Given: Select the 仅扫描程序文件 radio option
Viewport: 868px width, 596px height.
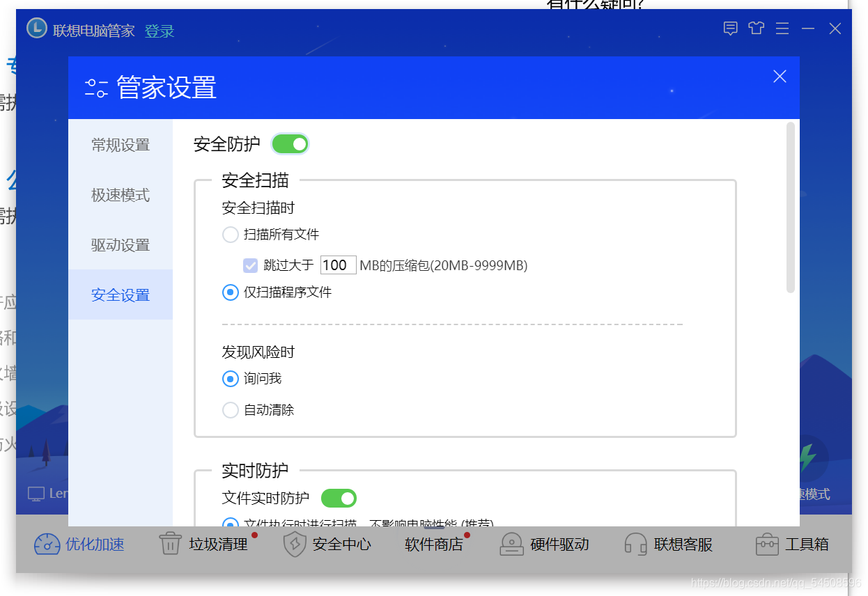Looking at the screenshot, I should click(230, 292).
